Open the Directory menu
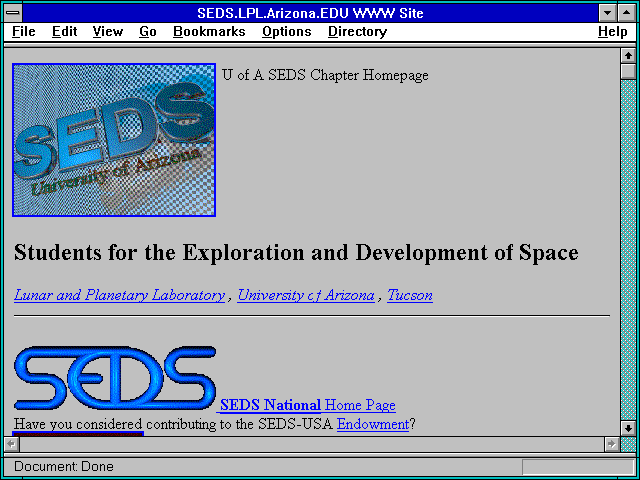Image resolution: width=640 pixels, height=480 pixels. [358, 31]
